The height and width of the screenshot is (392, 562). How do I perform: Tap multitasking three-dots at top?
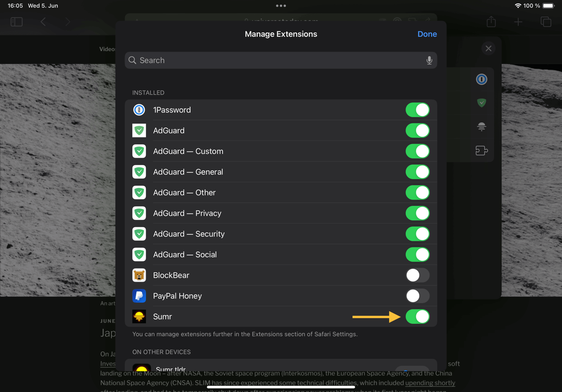tap(281, 6)
